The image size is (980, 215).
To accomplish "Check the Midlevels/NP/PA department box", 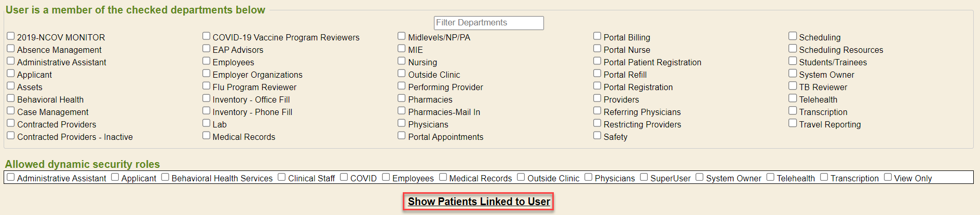I will click(x=401, y=36).
